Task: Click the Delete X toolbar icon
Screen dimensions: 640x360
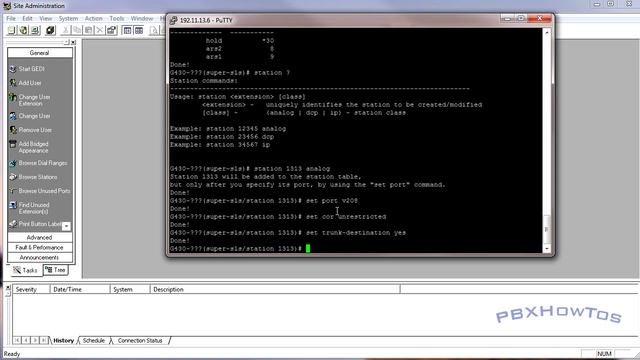Action: coord(100,30)
